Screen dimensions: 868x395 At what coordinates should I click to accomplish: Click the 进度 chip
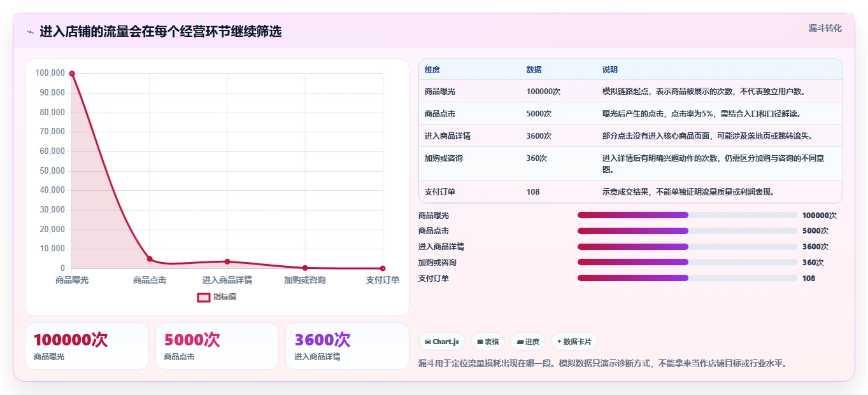(528, 342)
